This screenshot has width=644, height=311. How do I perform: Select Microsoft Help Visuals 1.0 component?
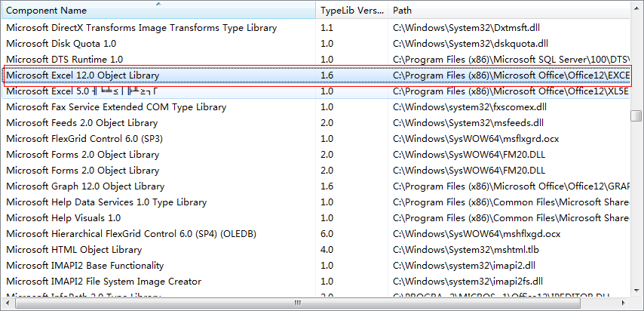pos(63,218)
